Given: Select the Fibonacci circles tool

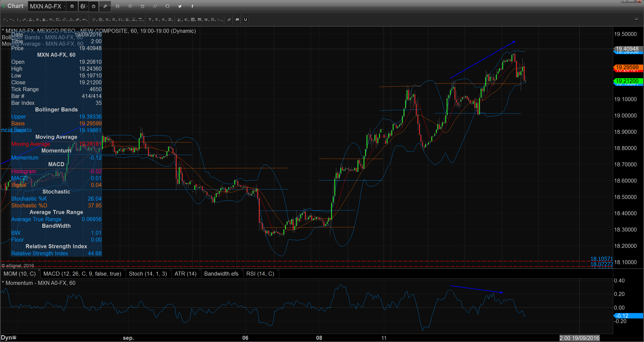Looking at the screenshot, I should [100, 20].
